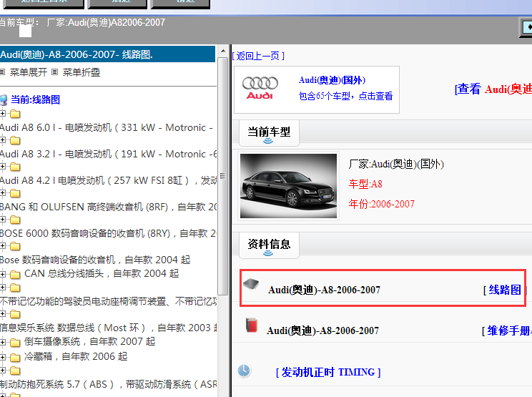This screenshot has width=532, height=397.
Task: Click the 车型:A8 red text
Action: pyautogui.click(x=365, y=184)
